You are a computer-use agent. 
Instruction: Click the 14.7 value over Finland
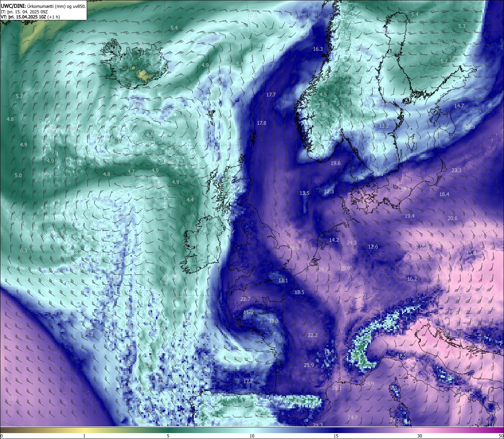click(459, 106)
